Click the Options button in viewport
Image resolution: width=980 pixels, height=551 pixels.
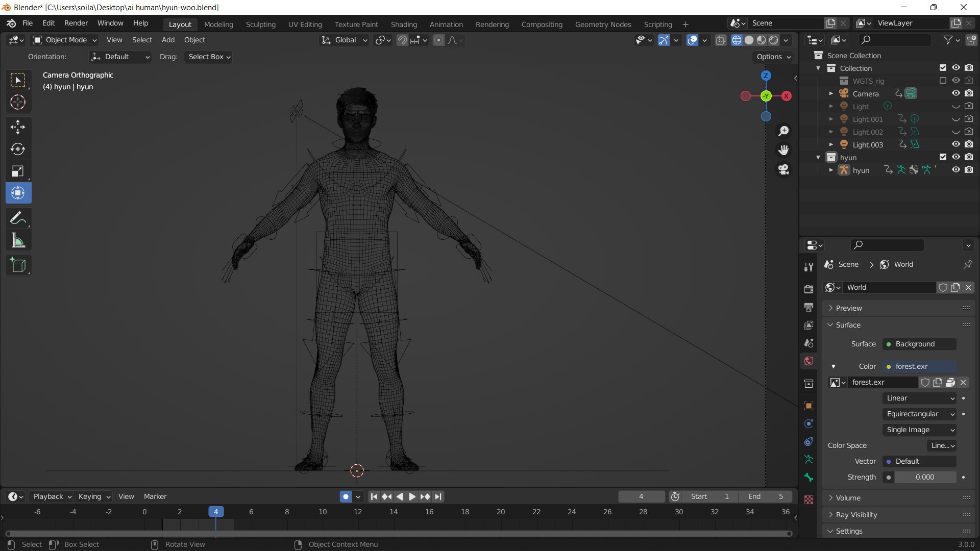tap(773, 57)
